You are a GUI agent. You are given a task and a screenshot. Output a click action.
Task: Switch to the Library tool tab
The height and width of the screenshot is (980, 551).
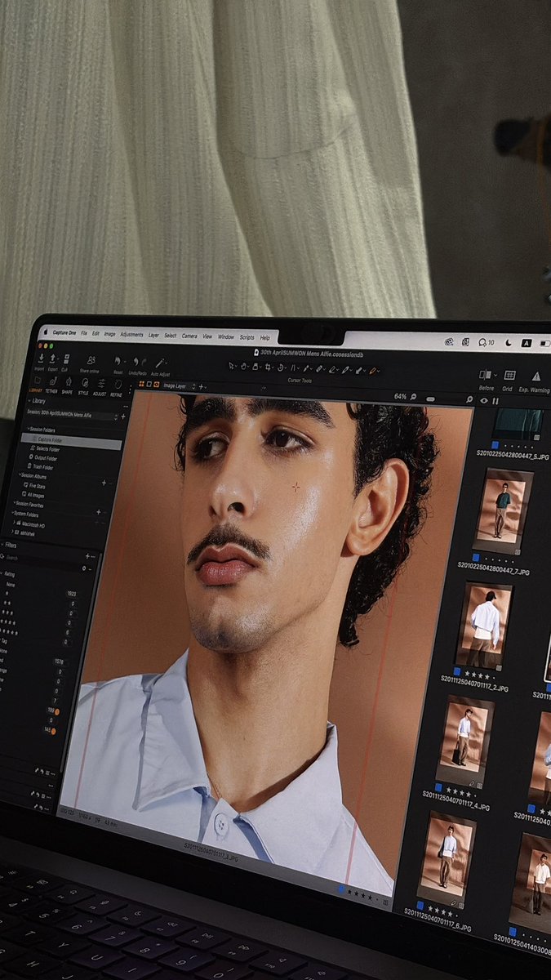[x=36, y=383]
